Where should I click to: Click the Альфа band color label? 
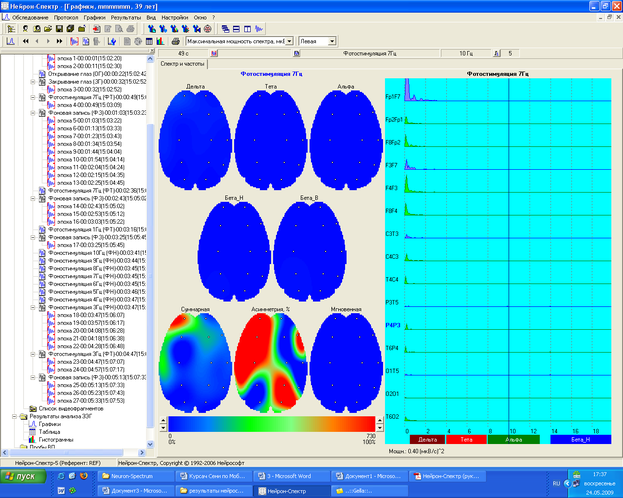click(x=514, y=440)
